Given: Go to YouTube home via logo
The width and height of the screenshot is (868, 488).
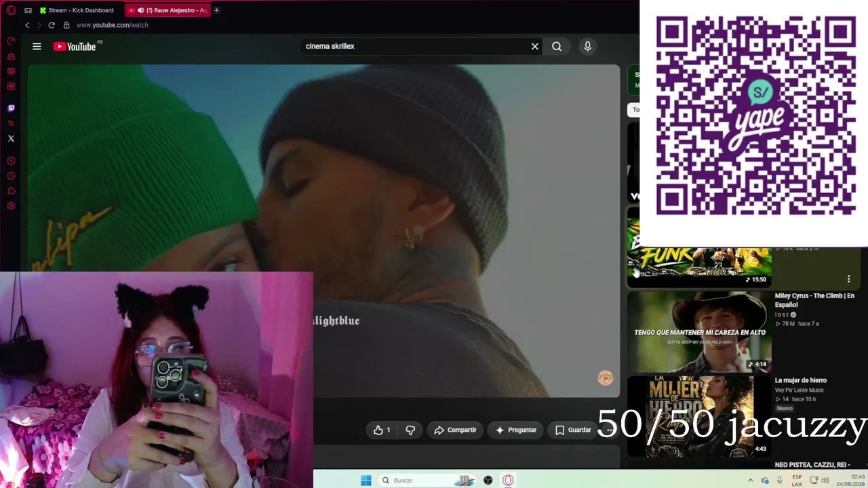Looking at the screenshot, I should click(75, 46).
